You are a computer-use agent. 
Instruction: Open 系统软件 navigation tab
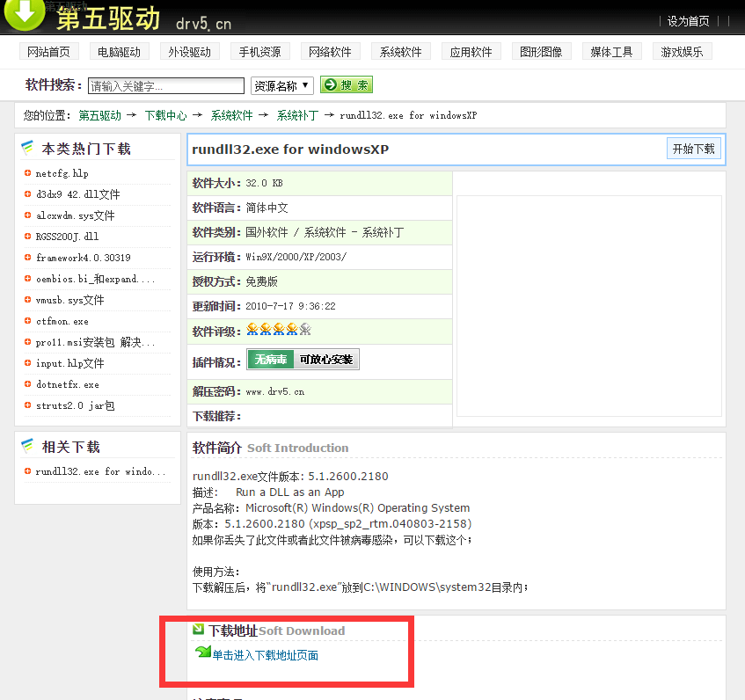[x=400, y=52]
